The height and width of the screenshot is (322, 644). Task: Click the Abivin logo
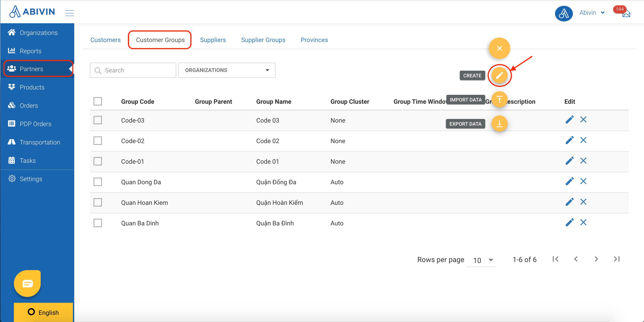pyautogui.click(x=32, y=12)
